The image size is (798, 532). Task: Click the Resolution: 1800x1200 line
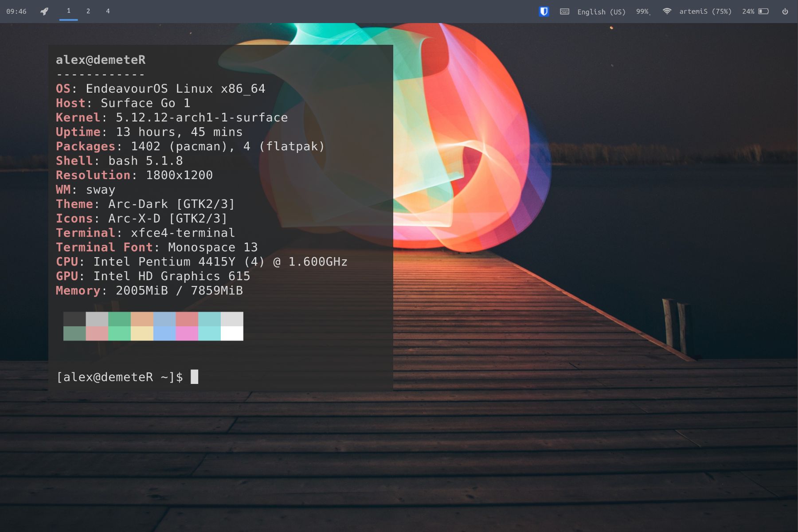coord(134,175)
